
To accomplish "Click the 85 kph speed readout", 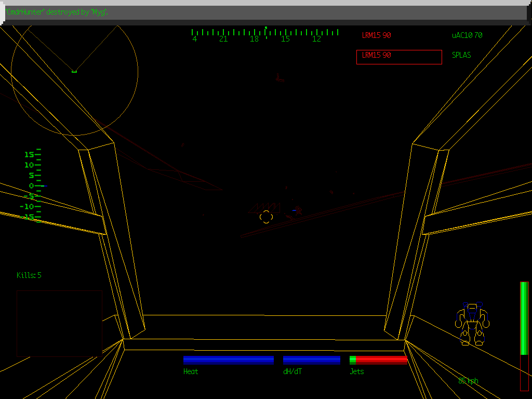I will point(469,380).
